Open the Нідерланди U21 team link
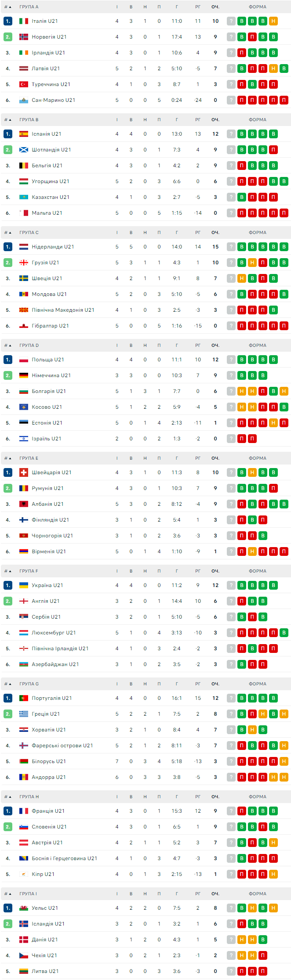This screenshot has width=291, height=980. (53, 247)
